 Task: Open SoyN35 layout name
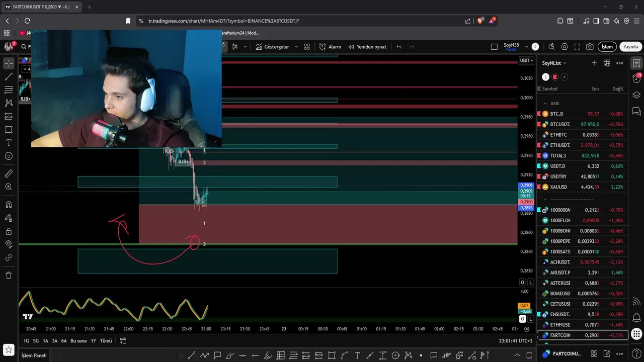pyautogui.click(x=511, y=46)
